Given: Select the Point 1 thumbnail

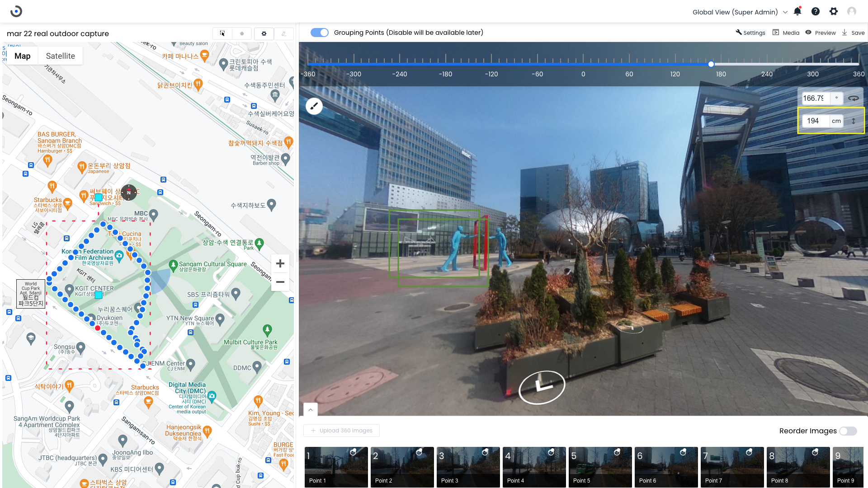Looking at the screenshot, I should 336,467.
